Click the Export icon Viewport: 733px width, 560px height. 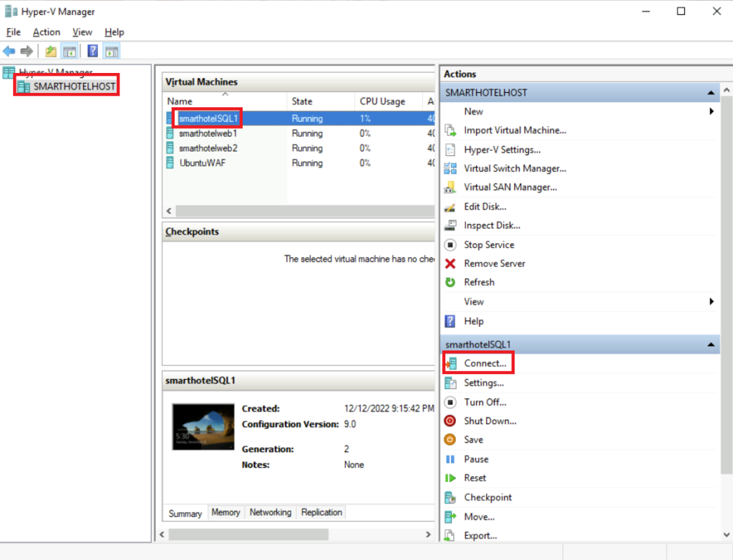[x=450, y=536]
